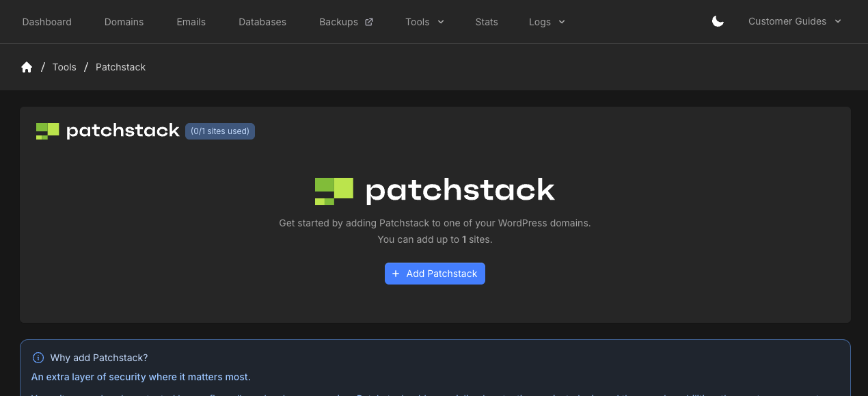Screen dimensions: 868x396
Task: Click the small Patchstack logo in the header
Action: pos(107,131)
